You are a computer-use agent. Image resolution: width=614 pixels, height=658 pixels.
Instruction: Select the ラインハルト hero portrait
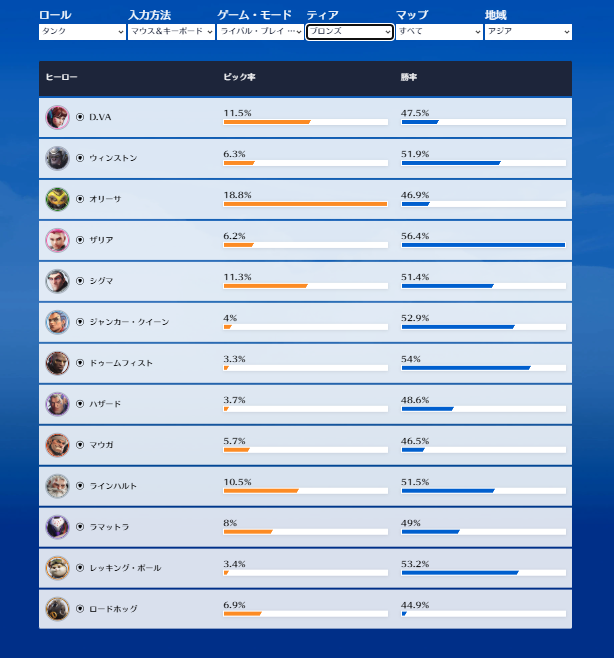57,486
